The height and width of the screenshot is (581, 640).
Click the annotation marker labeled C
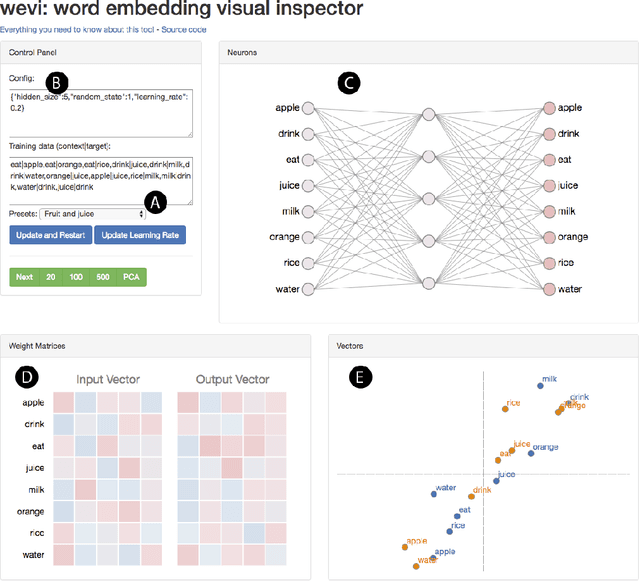click(349, 83)
